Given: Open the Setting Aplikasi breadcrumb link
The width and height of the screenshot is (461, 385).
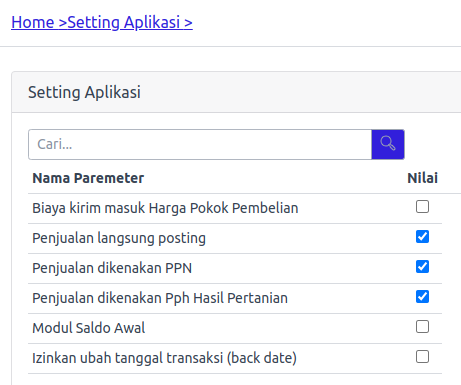Looking at the screenshot, I should [x=130, y=22].
